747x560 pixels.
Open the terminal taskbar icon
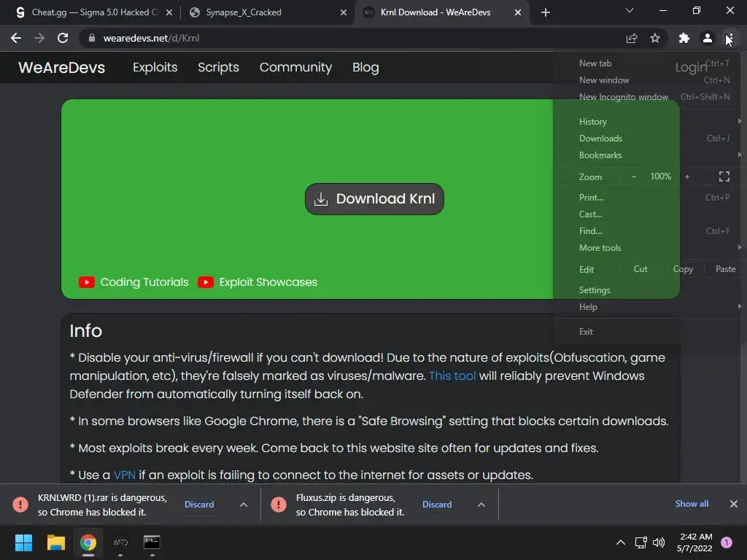tap(152, 542)
